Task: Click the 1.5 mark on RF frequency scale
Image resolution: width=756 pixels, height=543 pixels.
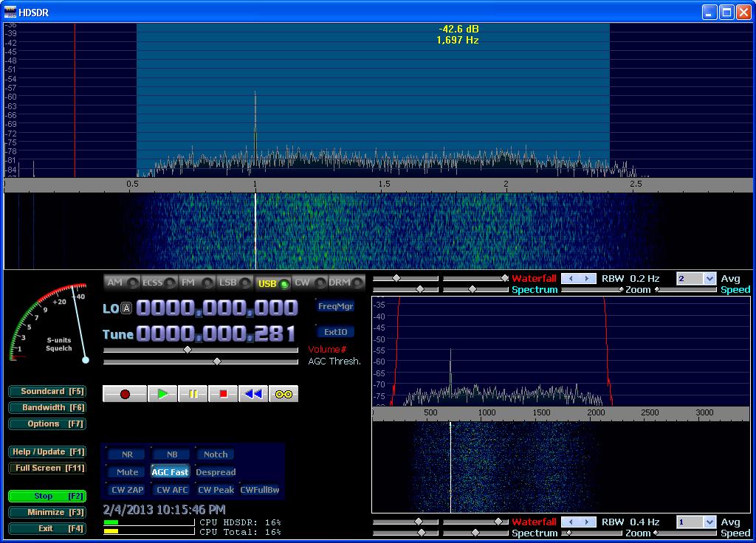Action: 384,184
